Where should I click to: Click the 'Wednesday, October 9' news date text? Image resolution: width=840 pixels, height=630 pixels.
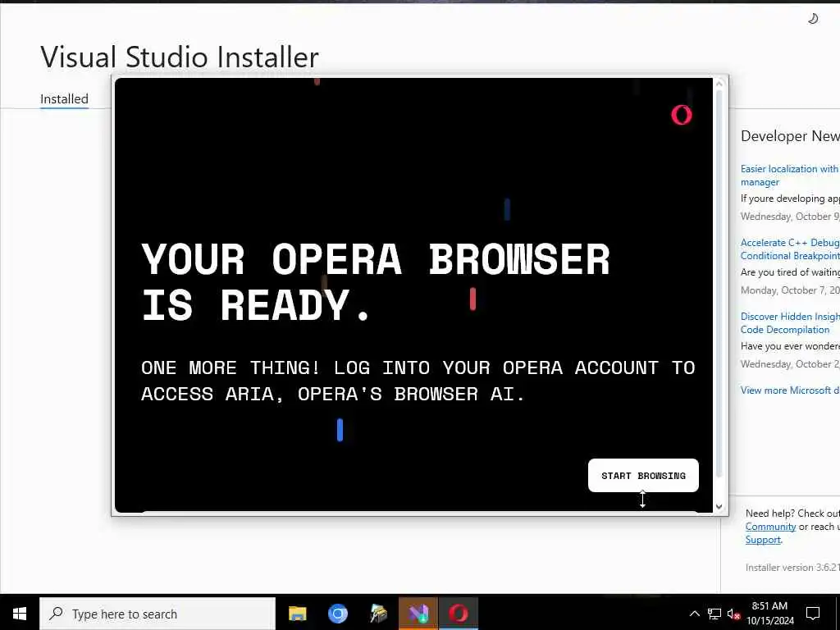click(x=790, y=217)
